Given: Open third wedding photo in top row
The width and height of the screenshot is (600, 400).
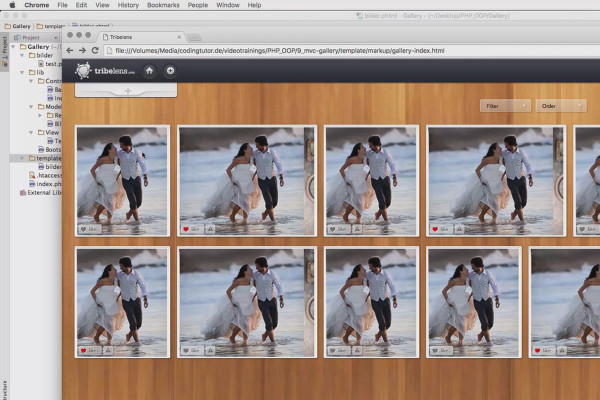Looking at the screenshot, I should tap(371, 181).
